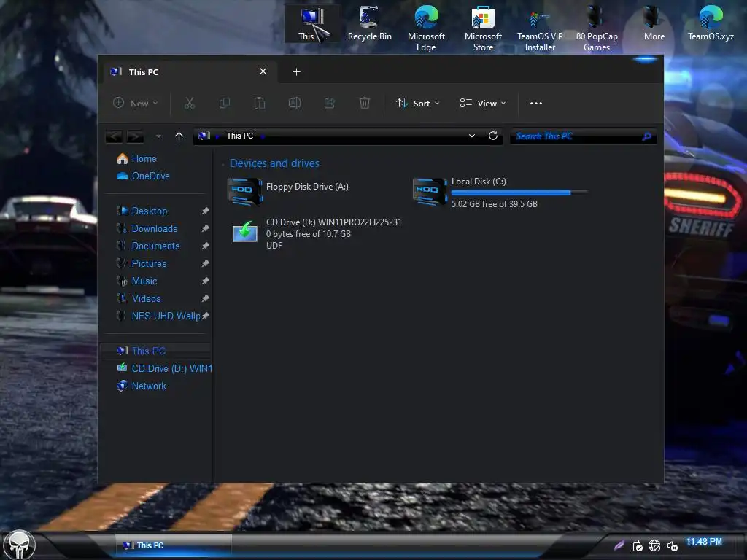Click the This PC taskbar button
747x560 pixels.
(x=174, y=545)
